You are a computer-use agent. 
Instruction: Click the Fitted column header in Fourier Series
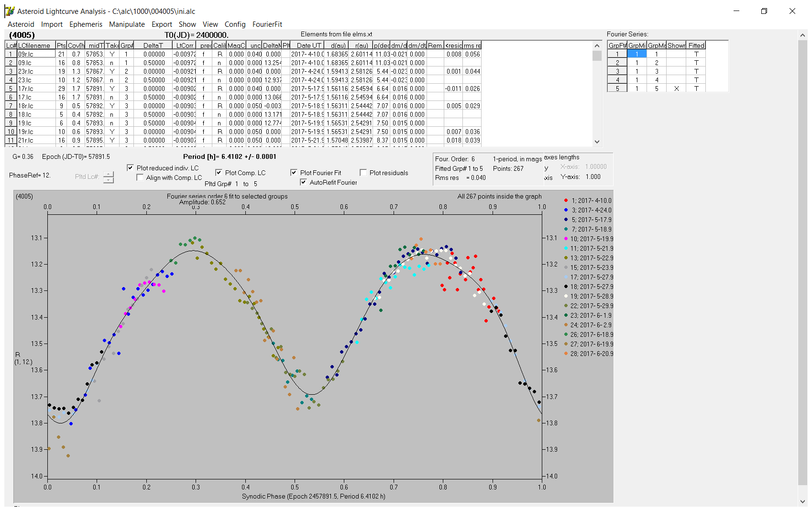point(696,45)
